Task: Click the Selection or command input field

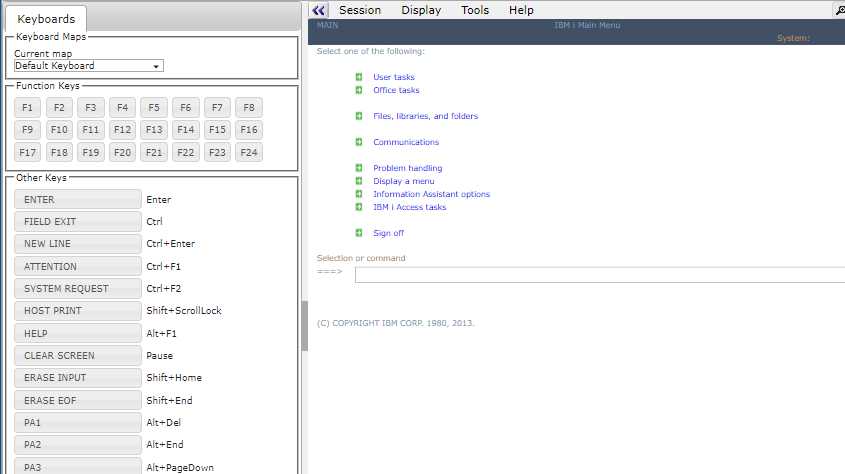Action: click(600, 275)
